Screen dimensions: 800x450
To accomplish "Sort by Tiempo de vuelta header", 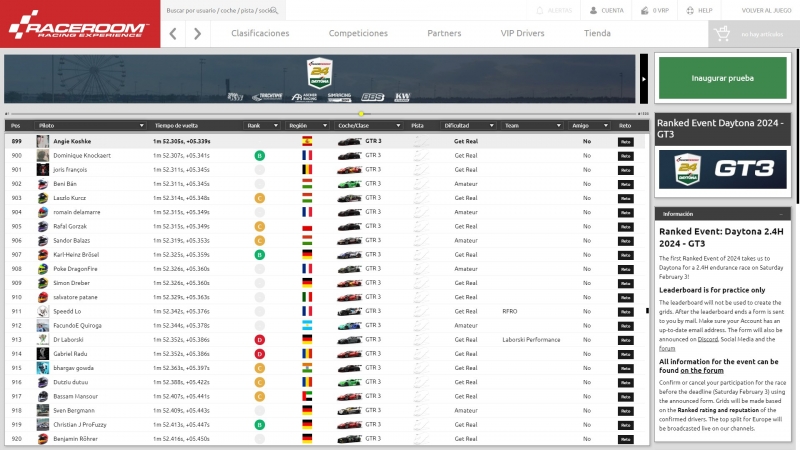I will [176, 126].
